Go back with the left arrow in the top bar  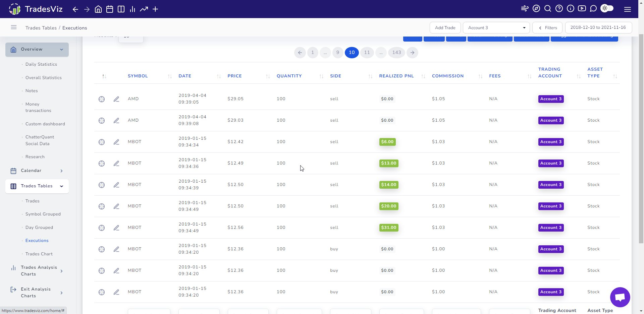[75, 9]
